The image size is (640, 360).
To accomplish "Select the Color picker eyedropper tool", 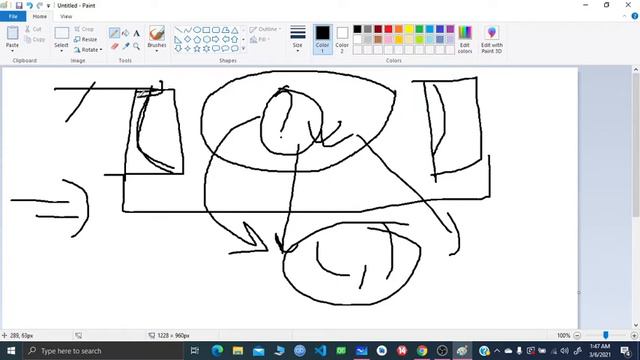I will 126,47.
